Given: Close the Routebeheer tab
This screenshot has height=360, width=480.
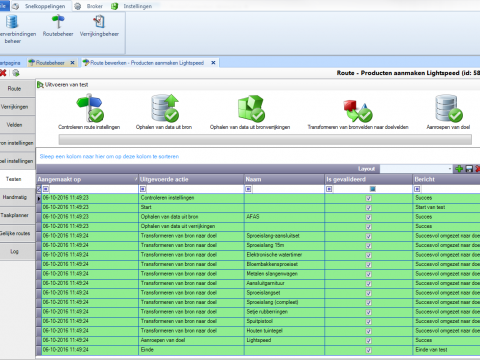Looking at the screenshot, I should pos(72,63).
